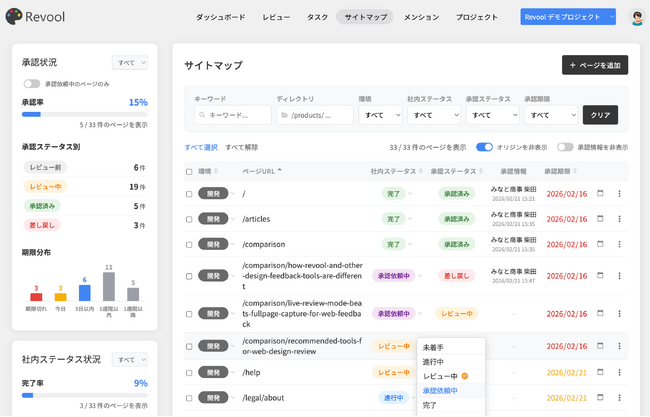Screen dimensions: 650x417
Task: Sort by 承認ステータス column
Action: tap(457, 171)
